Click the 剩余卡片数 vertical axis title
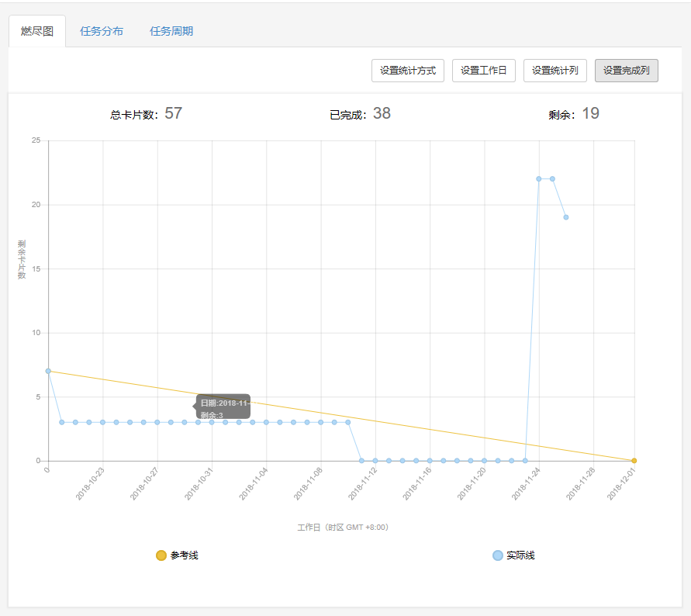The width and height of the screenshot is (691, 616). [x=22, y=260]
